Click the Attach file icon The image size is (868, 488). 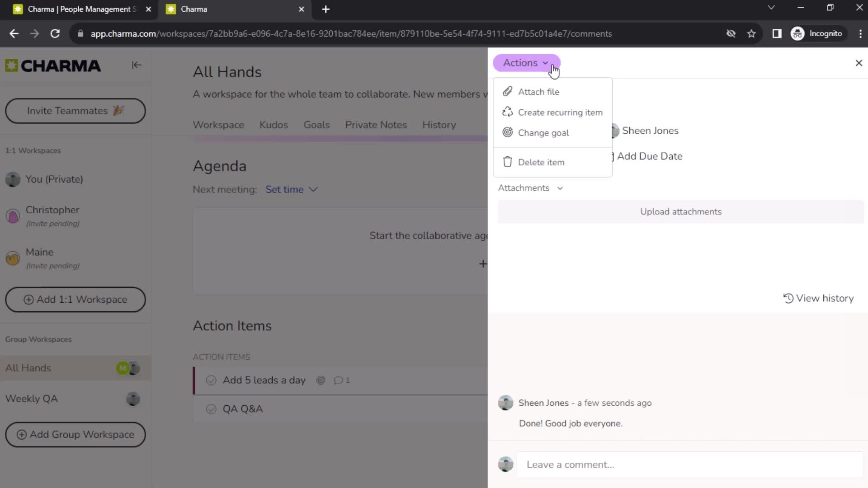click(507, 91)
